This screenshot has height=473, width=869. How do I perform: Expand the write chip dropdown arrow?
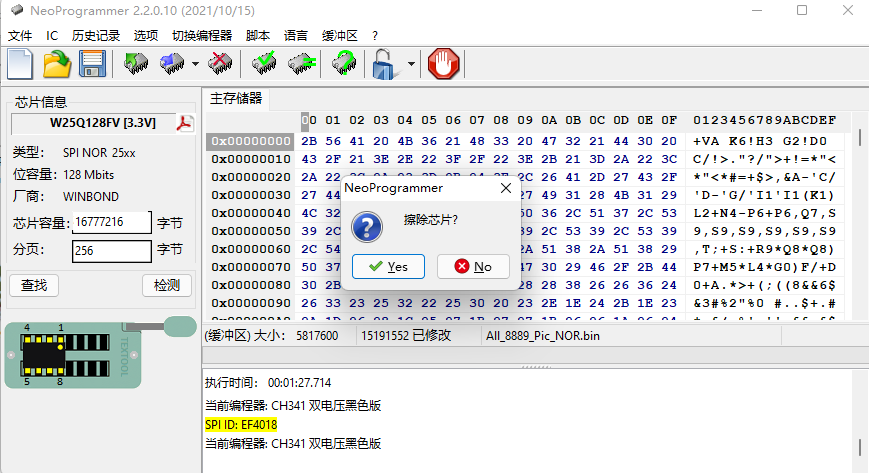click(195, 65)
